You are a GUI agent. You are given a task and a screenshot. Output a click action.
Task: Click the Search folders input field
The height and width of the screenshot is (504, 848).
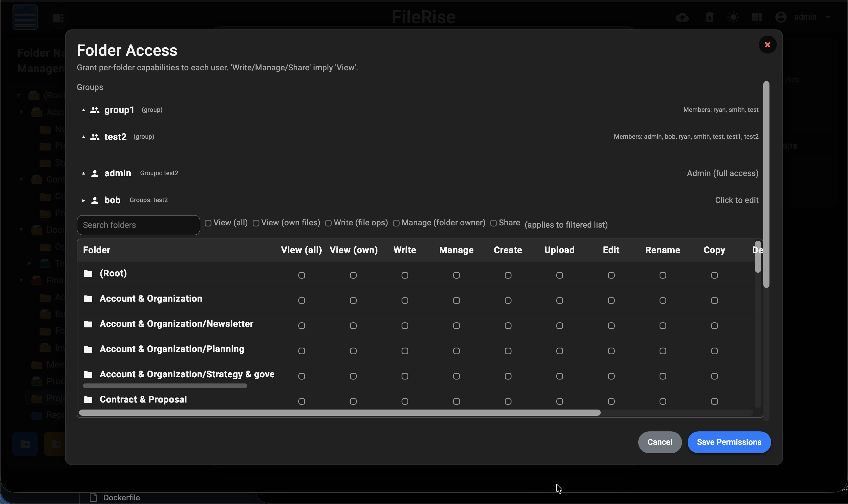138,225
